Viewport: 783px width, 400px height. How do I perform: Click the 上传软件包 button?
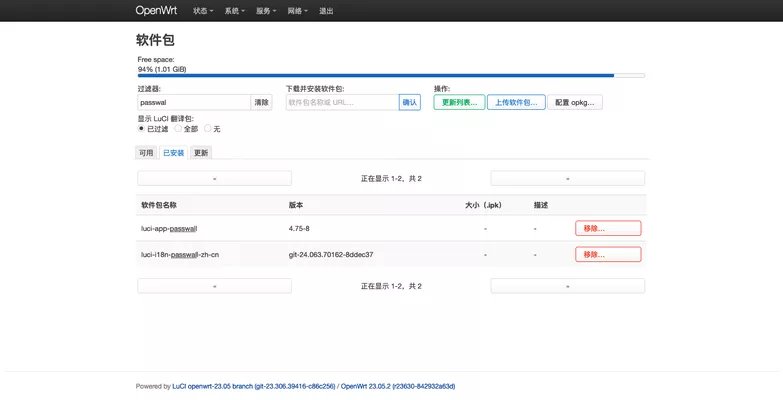coord(516,102)
